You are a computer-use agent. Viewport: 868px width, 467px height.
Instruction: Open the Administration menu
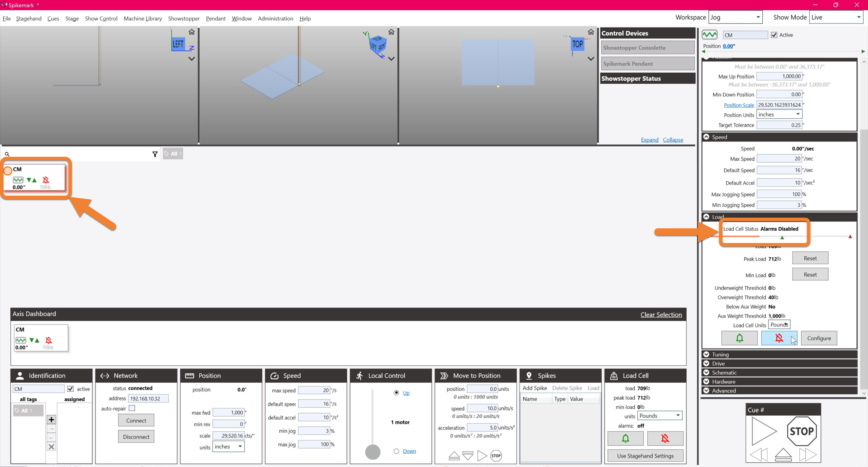click(275, 19)
